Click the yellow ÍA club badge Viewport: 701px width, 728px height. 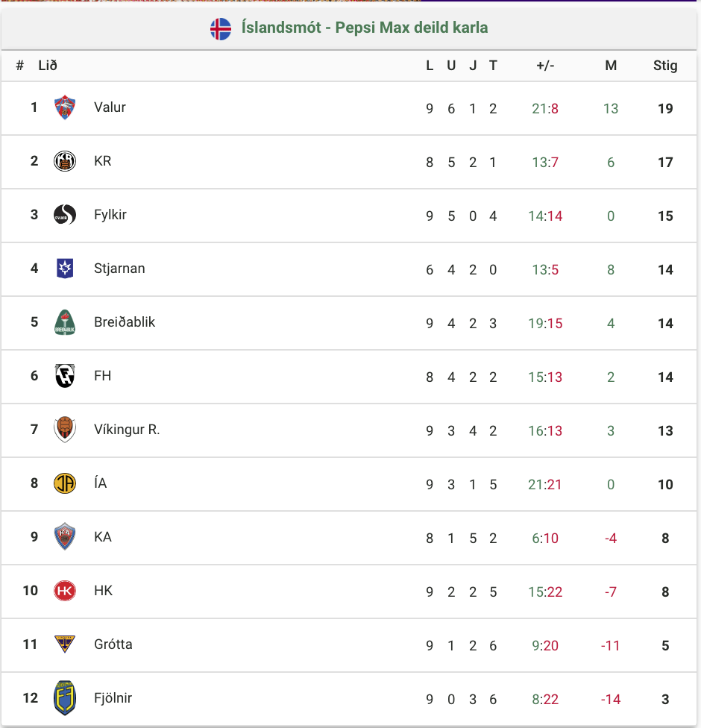pos(65,483)
